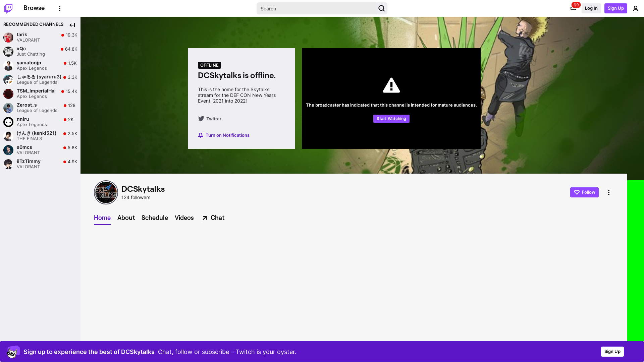The width and height of the screenshot is (644, 362).
Task: Open xQc's channel avatar
Action: 8,51
